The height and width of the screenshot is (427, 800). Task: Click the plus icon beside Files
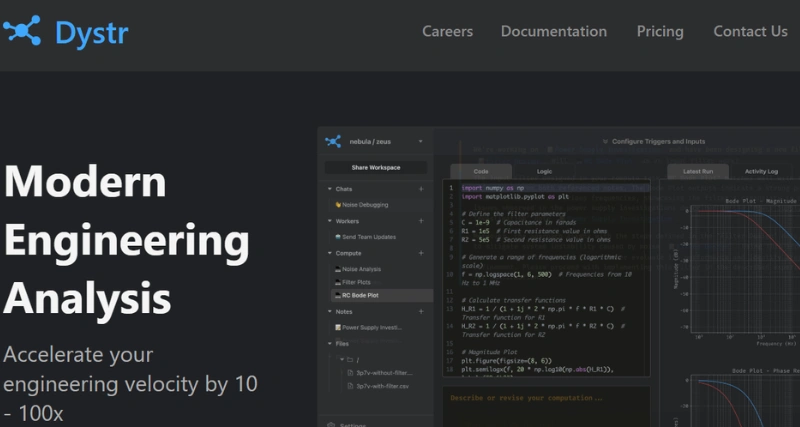pos(421,343)
